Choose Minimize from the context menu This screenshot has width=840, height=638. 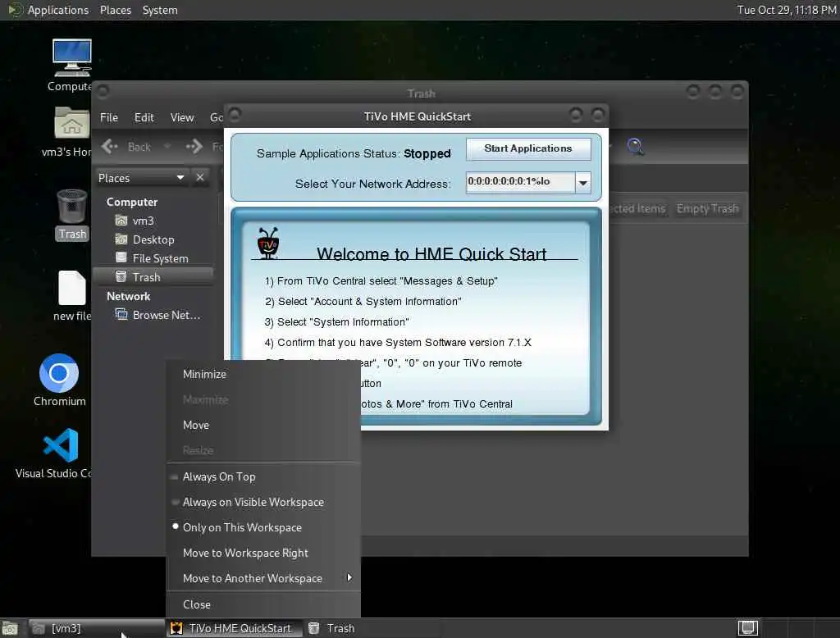[x=263, y=375]
